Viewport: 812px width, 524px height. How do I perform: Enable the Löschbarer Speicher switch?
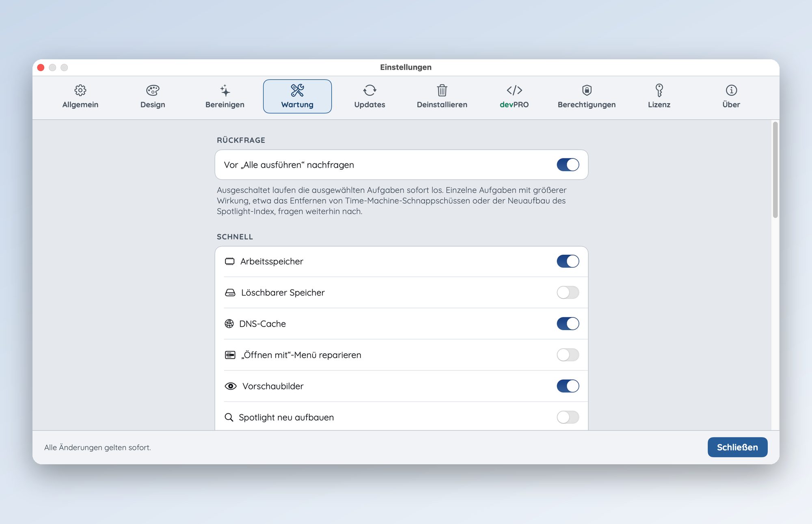(568, 292)
